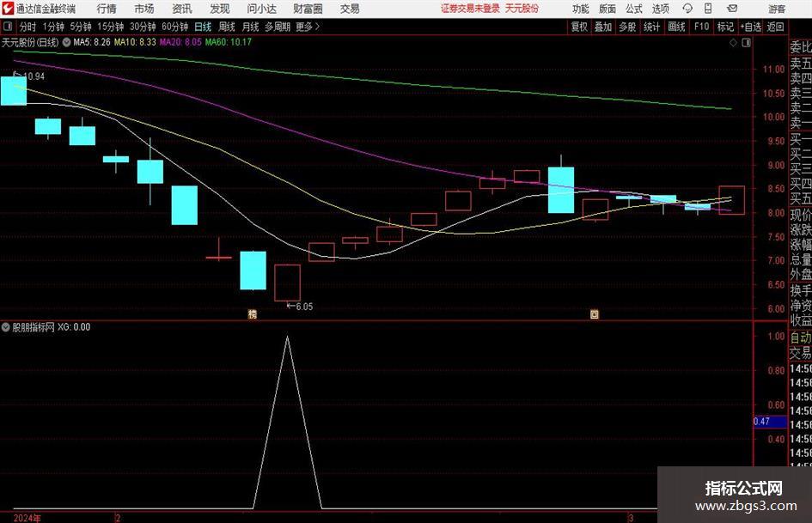Click the 2024年 date axis label
The width and height of the screenshot is (812, 523).
(x=27, y=518)
